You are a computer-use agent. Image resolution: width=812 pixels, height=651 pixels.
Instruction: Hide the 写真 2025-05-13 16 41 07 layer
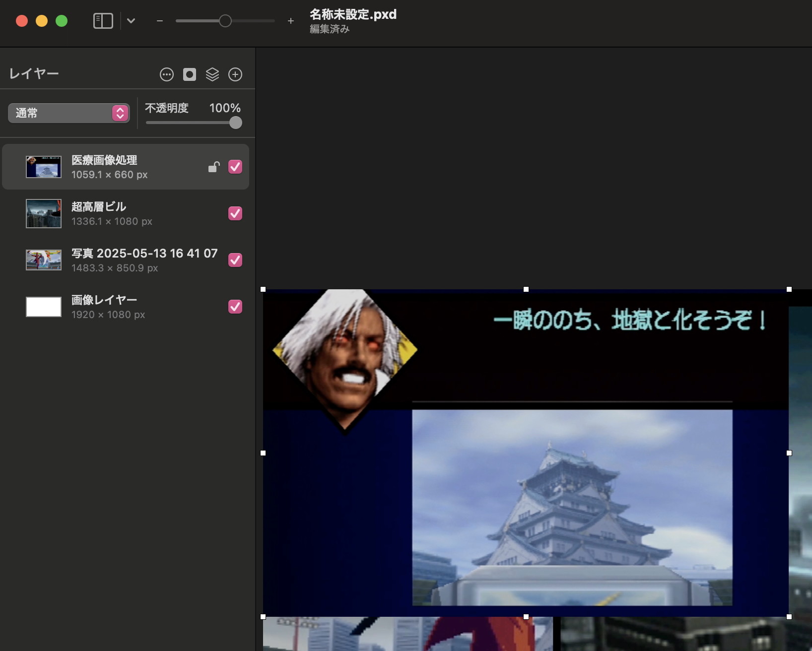pos(235,260)
